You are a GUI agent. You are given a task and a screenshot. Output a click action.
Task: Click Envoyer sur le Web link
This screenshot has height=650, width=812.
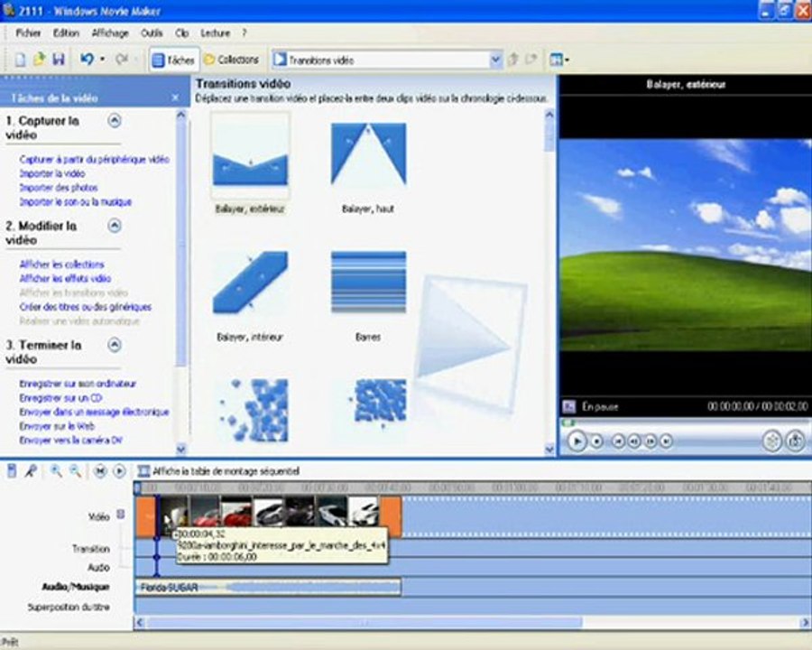pyautogui.click(x=57, y=426)
